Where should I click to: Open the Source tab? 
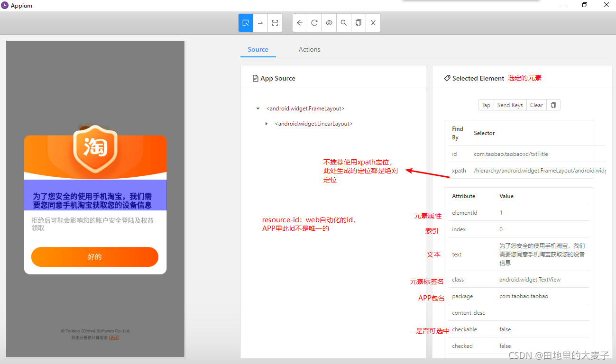(258, 49)
